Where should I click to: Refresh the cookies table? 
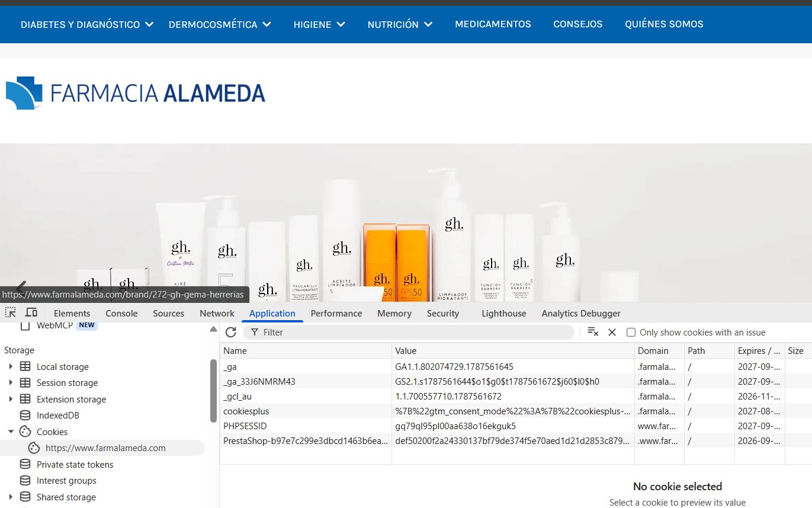pos(231,333)
